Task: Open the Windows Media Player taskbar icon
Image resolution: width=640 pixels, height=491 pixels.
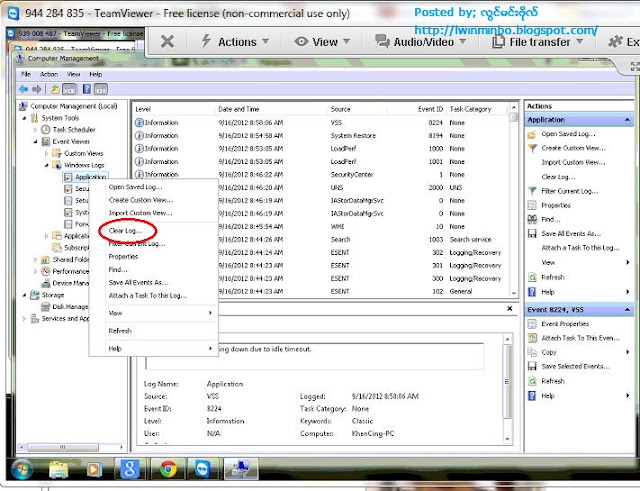Action: click(94, 470)
